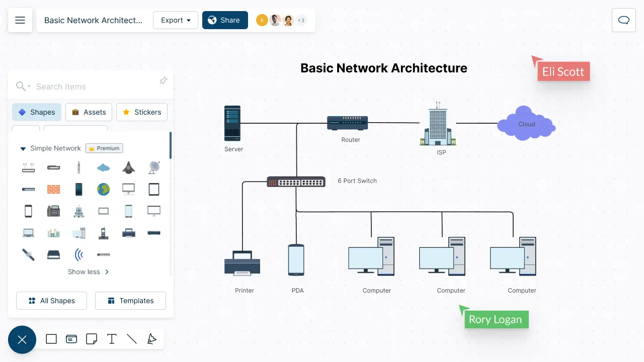
Task: Pick the satellite shape in library
Action: tap(28, 254)
